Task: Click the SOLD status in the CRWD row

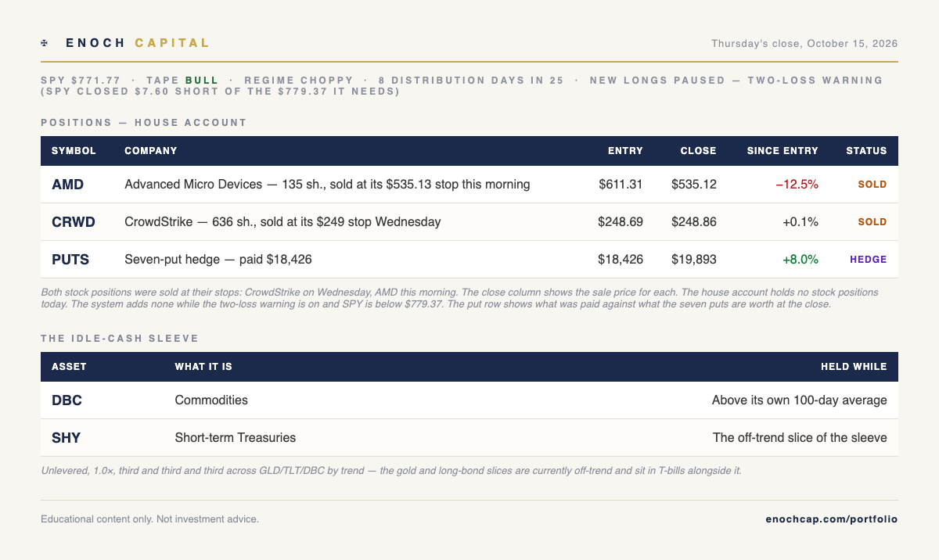Action: pos(872,222)
